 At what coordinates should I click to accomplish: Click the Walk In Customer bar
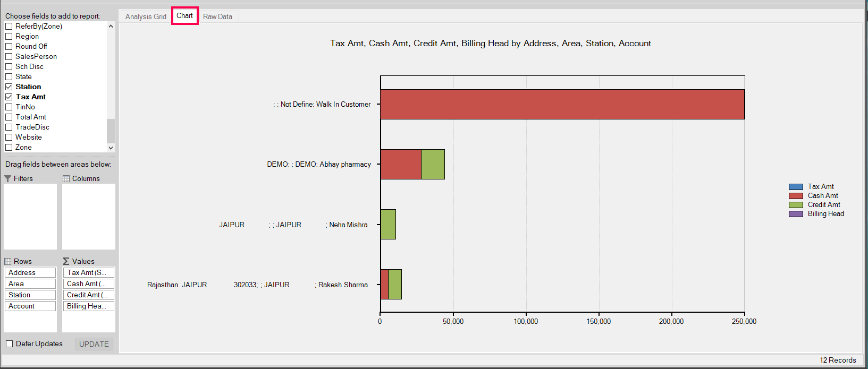[562, 105]
